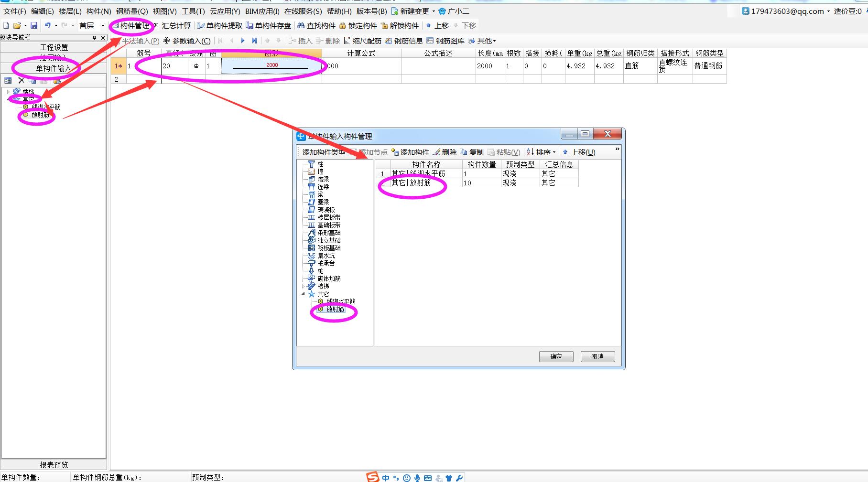Viewport: 868px width, 482px height.
Task: Jump to the last record arrow
Action: [x=254, y=41]
